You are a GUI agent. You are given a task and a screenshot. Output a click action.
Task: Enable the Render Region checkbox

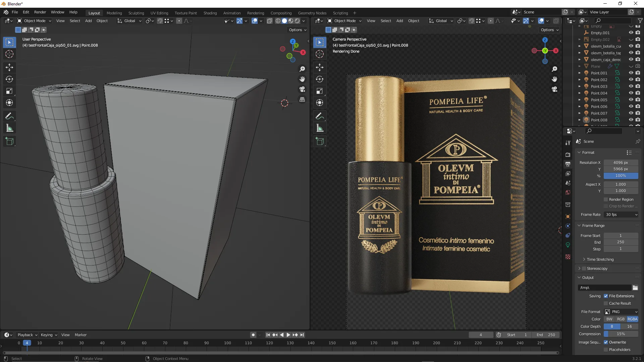click(x=606, y=199)
